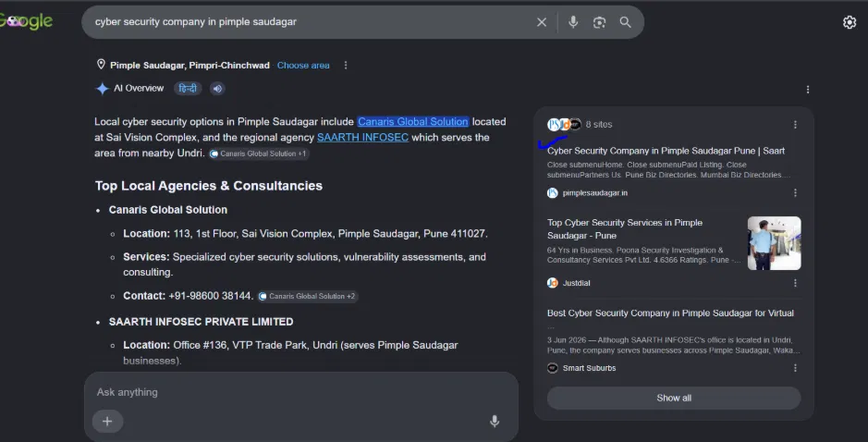The height and width of the screenshot is (442, 868).
Task: Click the Pimple Saudagar, Pimpri-Chinchwad location text
Action: click(x=189, y=66)
